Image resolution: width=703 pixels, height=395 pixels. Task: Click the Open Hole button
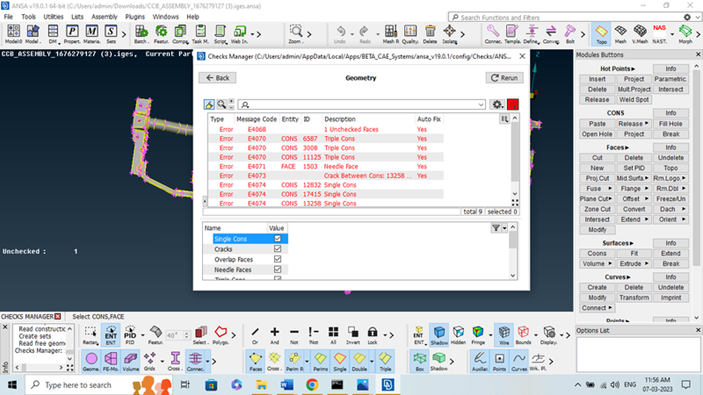(x=597, y=134)
